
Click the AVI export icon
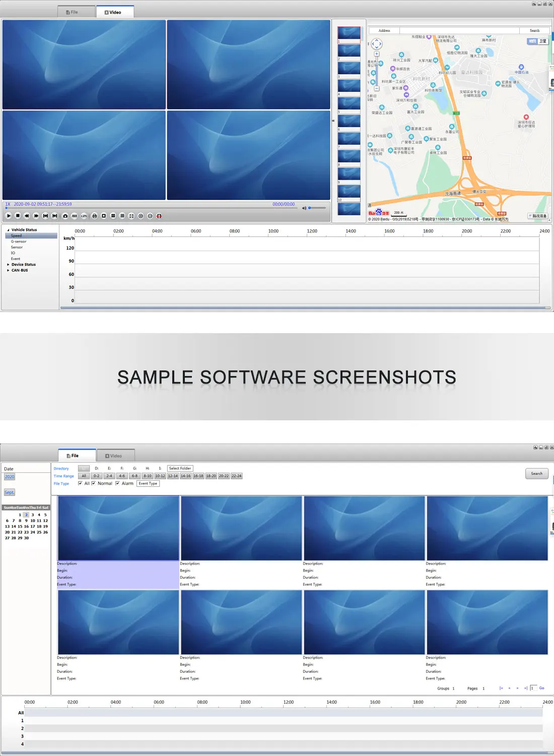click(x=75, y=216)
